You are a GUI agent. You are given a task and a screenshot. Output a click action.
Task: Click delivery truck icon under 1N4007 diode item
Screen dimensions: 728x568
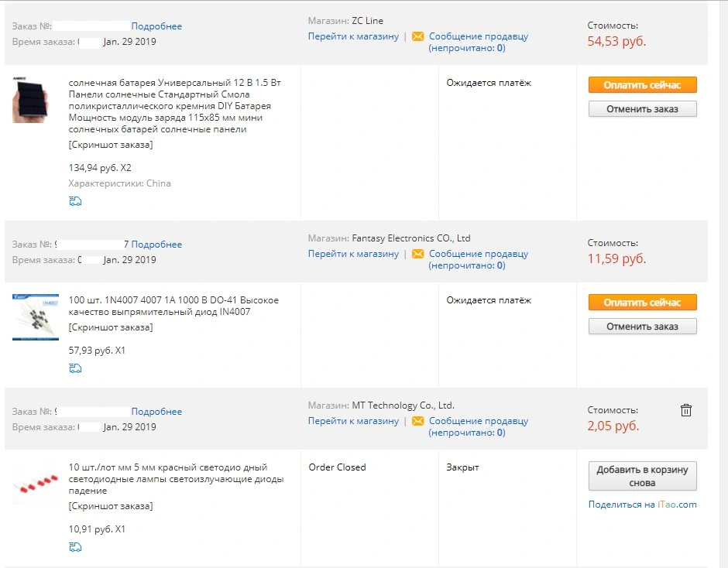[75, 368]
